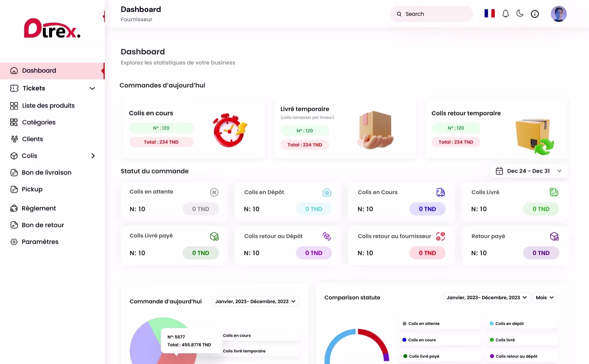Open Comparison statute date range dropdown
Image resolution: width=589 pixels, height=364 pixels.
coord(487,297)
